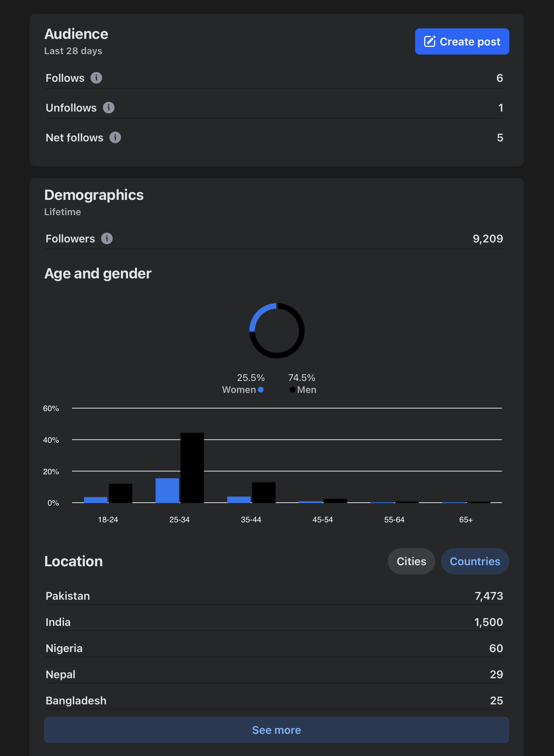Click the black Men bar for 25-34
This screenshot has width=554, height=756.
pyautogui.click(x=192, y=468)
